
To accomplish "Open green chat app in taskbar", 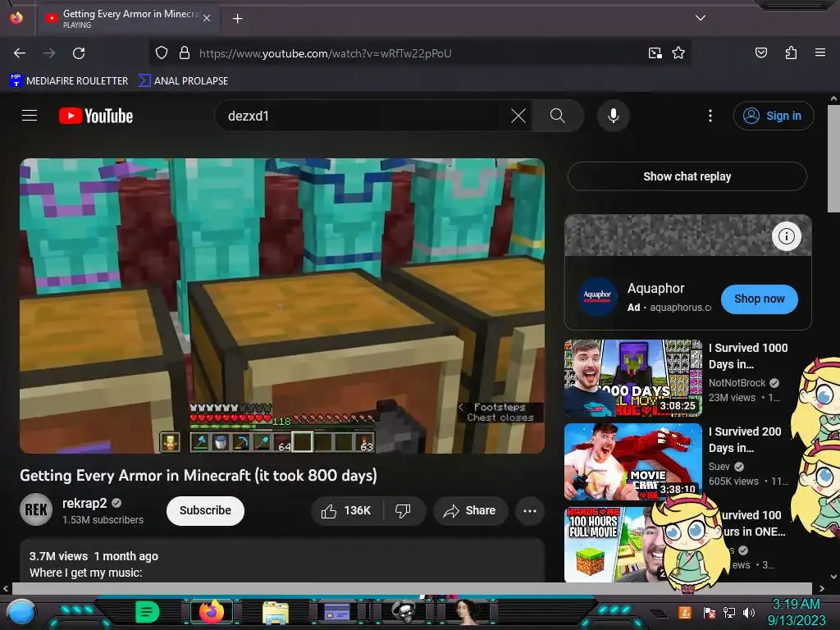I will (148, 612).
